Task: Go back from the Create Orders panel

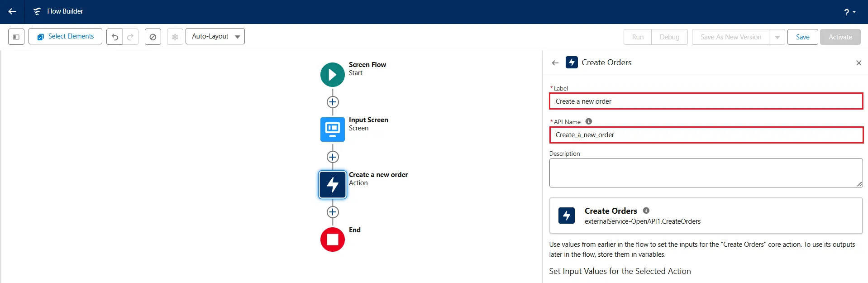Action: 555,63
